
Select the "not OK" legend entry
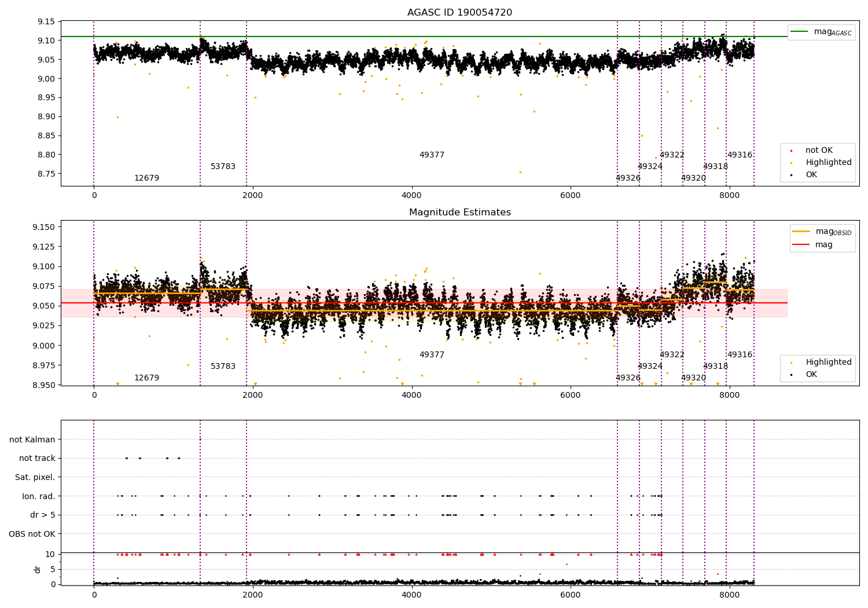(x=819, y=150)
